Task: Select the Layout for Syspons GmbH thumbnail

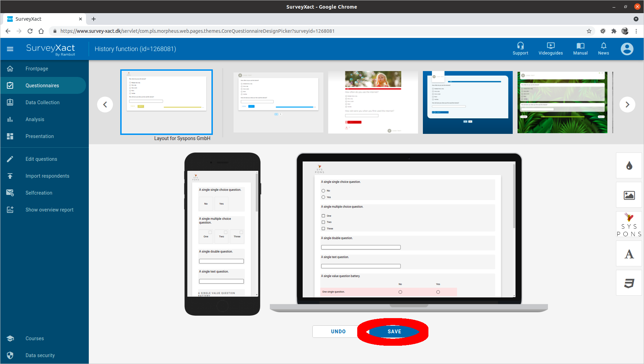Action: [x=167, y=102]
